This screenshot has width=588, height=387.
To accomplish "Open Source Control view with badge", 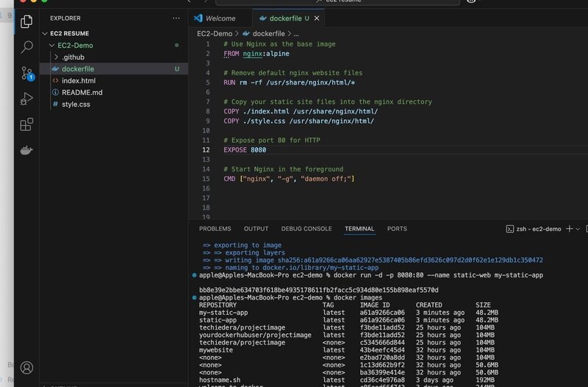I will [x=27, y=73].
